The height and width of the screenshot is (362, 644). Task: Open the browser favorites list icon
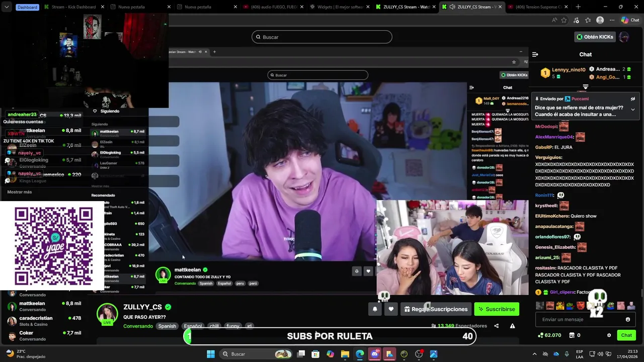588,20
